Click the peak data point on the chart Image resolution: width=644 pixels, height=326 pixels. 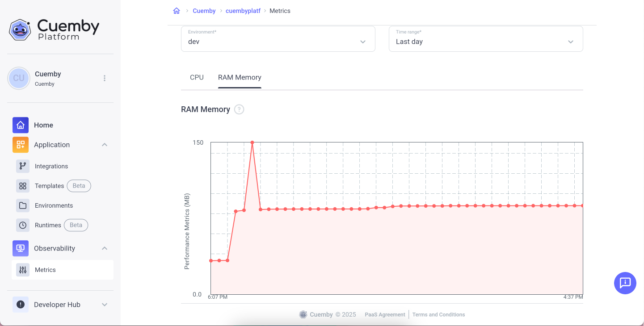[252, 142]
